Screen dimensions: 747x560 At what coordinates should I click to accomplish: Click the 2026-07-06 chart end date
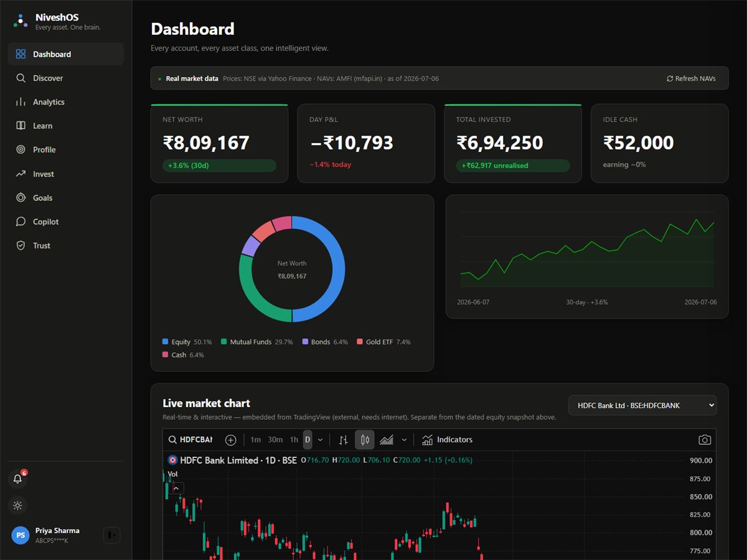pos(700,302)
